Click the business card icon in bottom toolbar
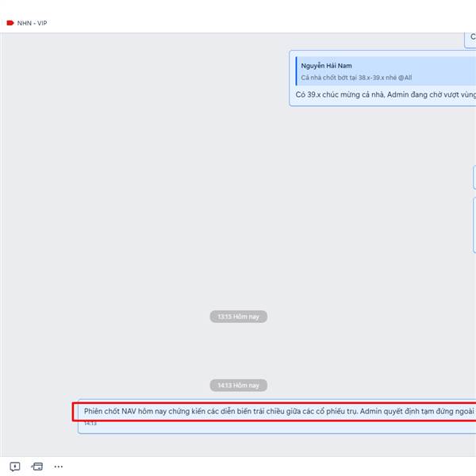The height and width of the screenshot is (476, 476). [x=37, y=466]
